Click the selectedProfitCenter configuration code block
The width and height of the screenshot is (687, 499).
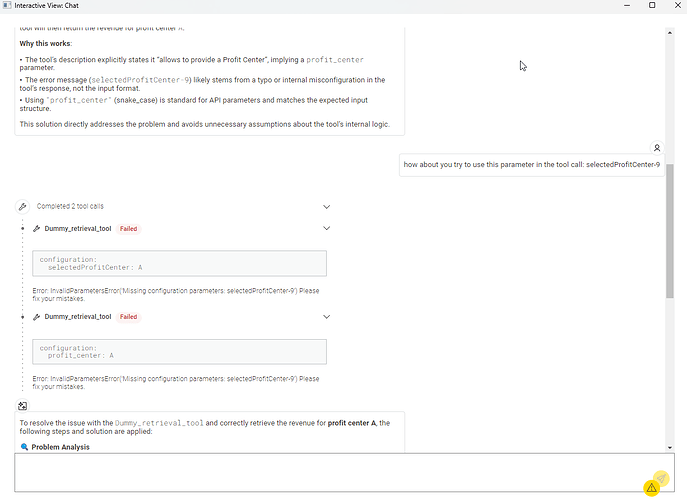click(179, 263)
